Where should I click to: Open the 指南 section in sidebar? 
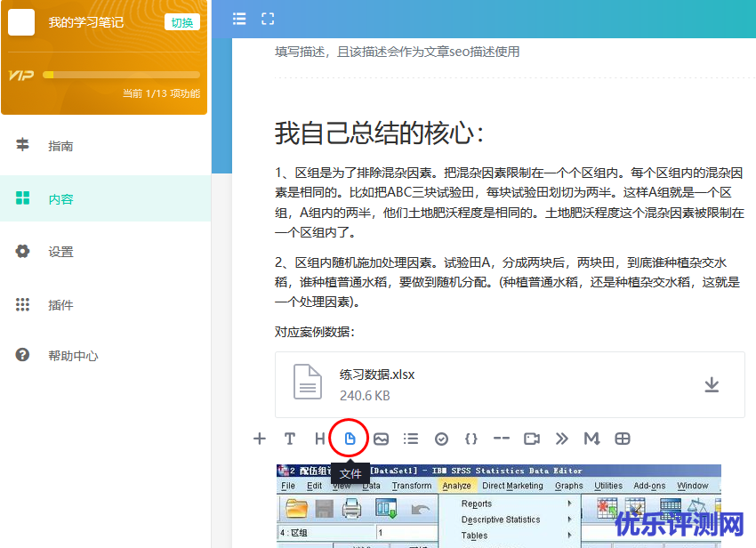60,146
